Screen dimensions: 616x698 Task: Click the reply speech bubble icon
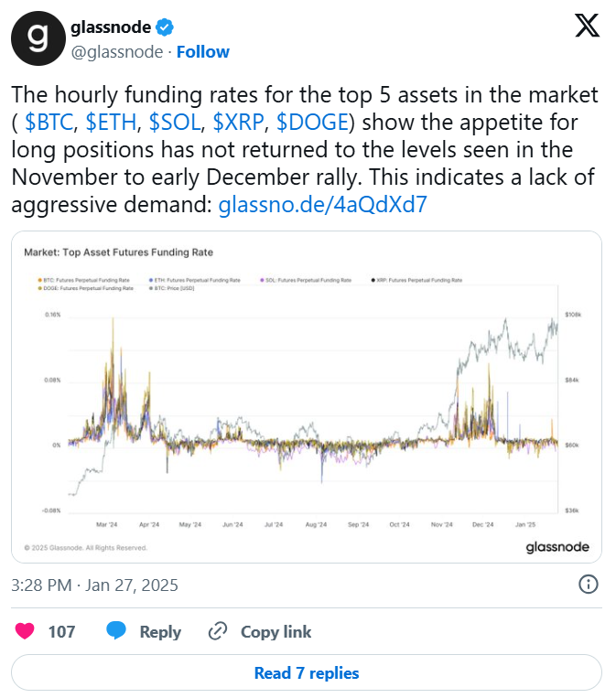point(116,631)
